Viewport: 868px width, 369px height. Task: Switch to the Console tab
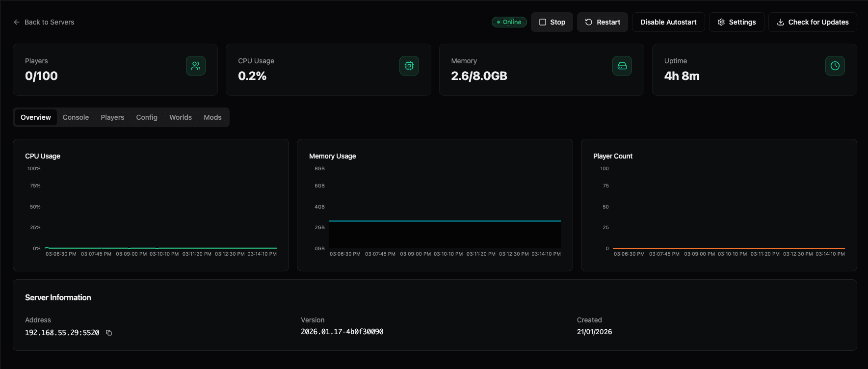click(76, 117)
